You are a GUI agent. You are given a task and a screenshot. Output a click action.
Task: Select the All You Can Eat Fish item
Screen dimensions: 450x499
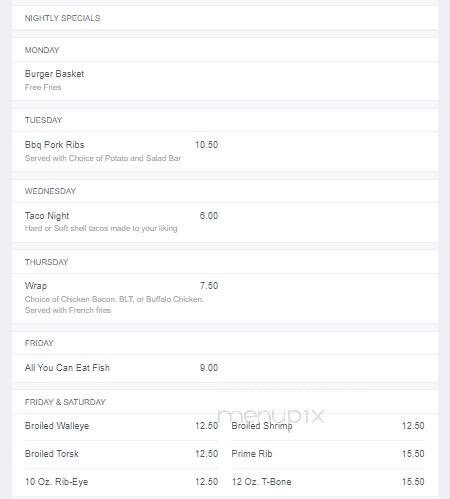coord(67,368)
